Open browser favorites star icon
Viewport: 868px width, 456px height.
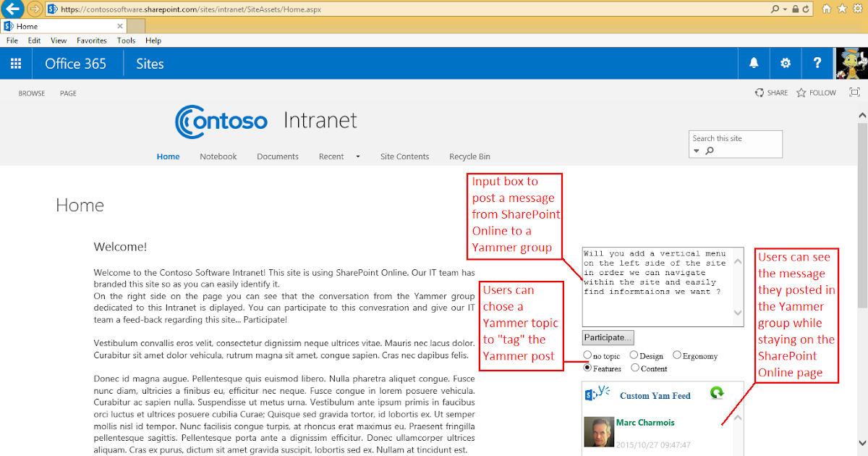(842, 9)
